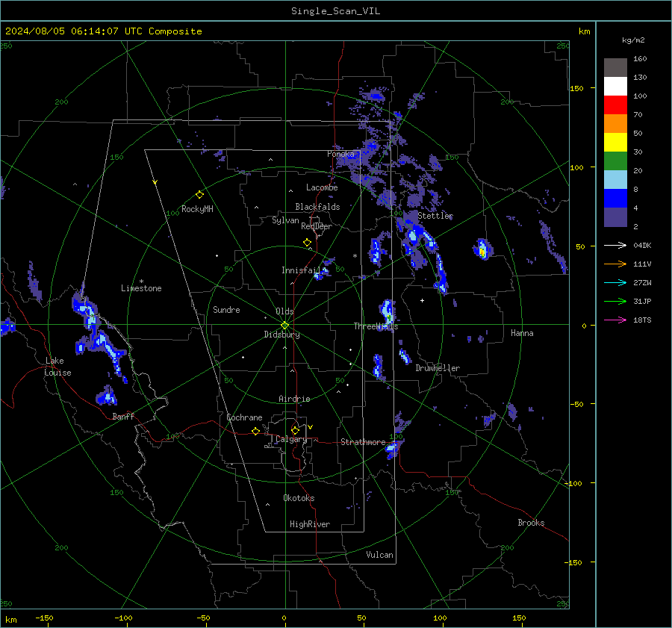Click the yellow radar center diamond at Olds
Viewport: 672px width, 628px height.
pos(285,326)
